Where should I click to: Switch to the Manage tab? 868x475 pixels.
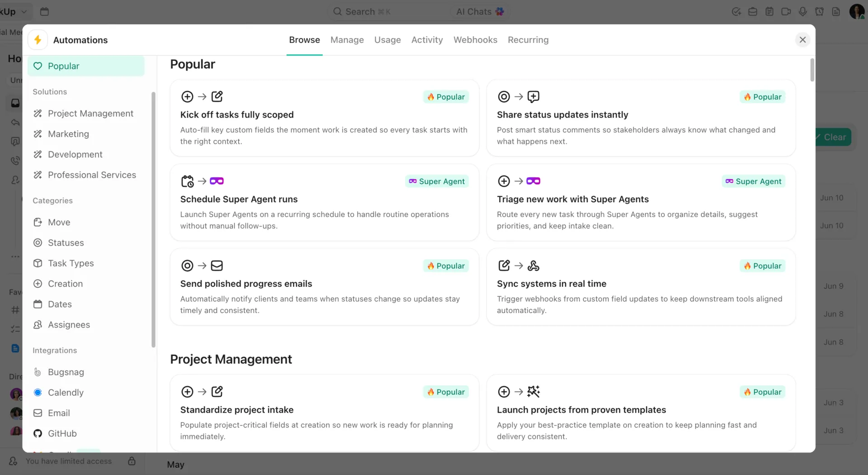coord(347,40)
